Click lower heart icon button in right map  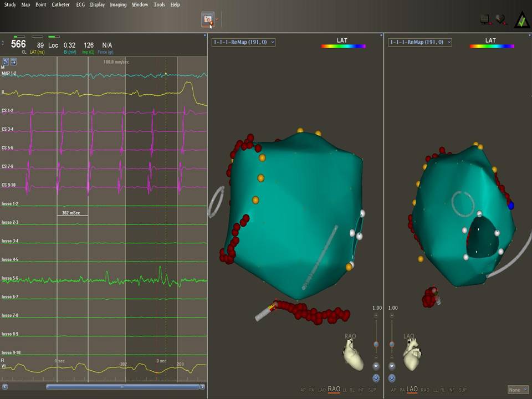click(392, 378)
